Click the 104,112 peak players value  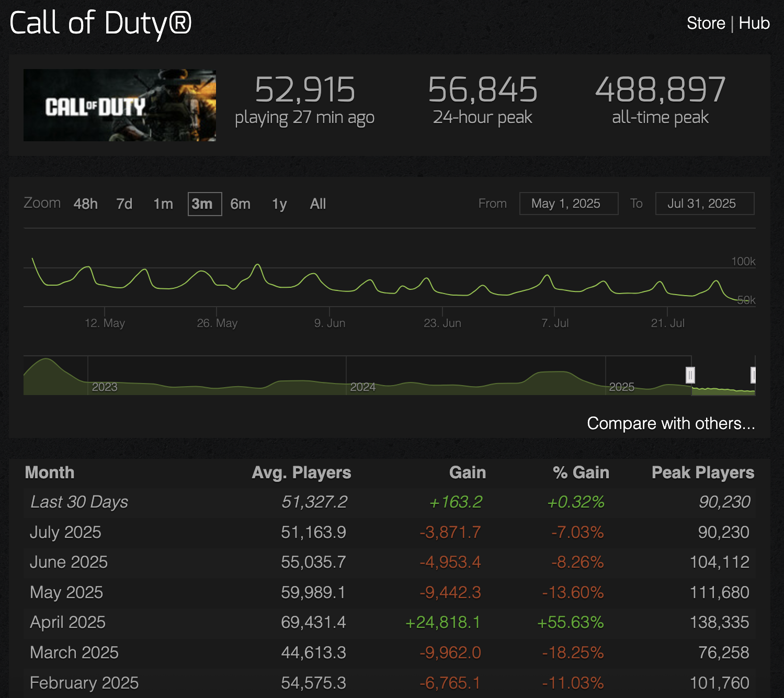click(720, 562)
